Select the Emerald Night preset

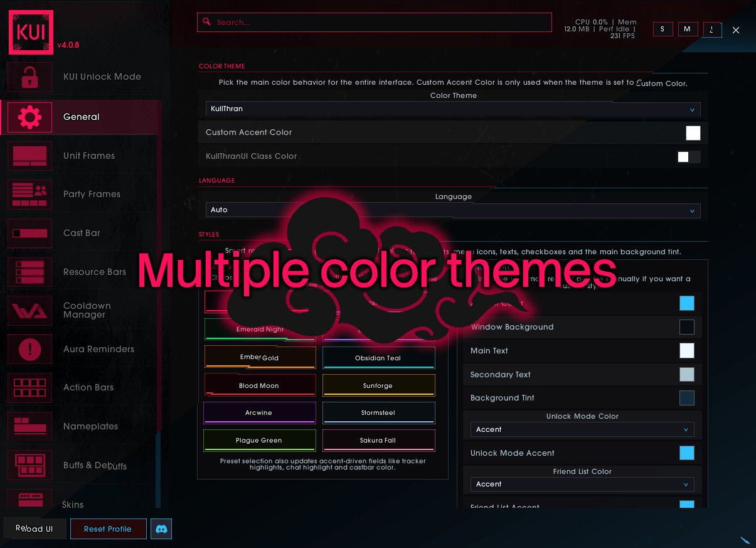point(260,330)
